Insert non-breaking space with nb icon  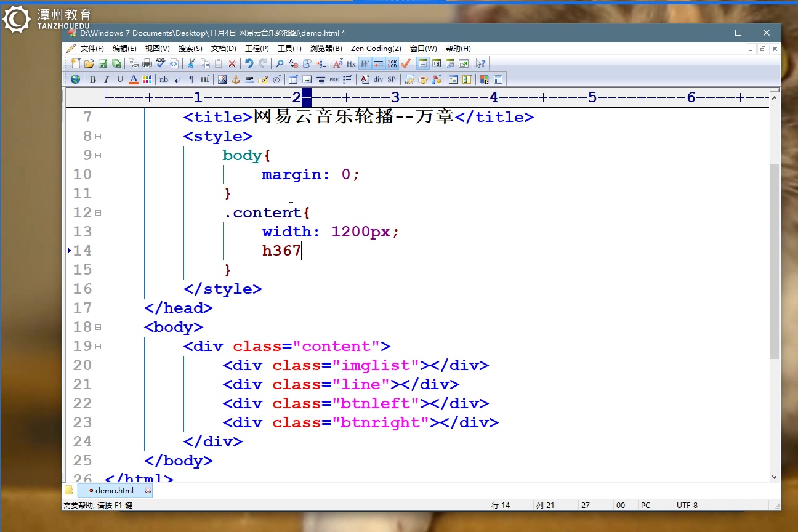(x=164, y=79)
